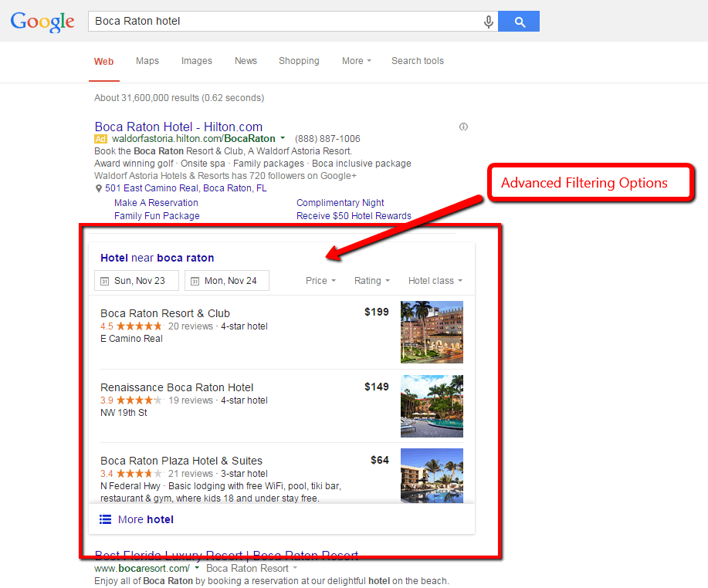The height and width of the screenshot is (588, 708).
Task: Open the Receive $50 Hotel Rewards sitelink
Action: [354, 216]
